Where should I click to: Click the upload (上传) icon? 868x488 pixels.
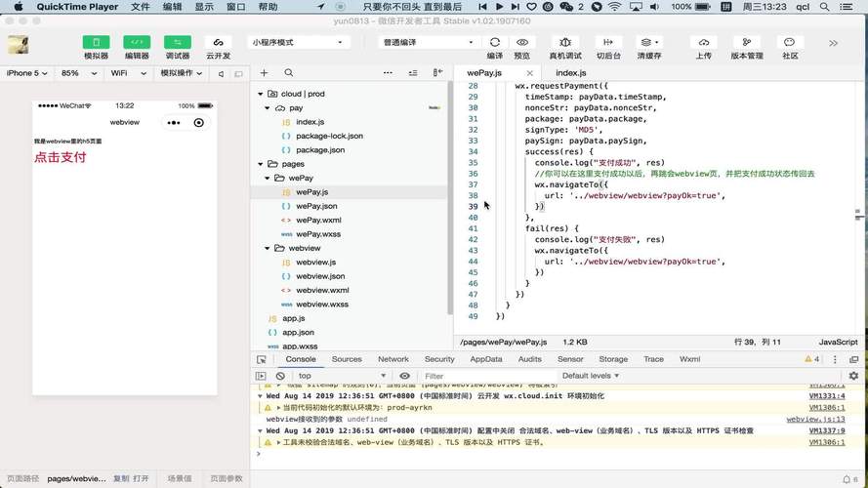(x=704, y=42)
